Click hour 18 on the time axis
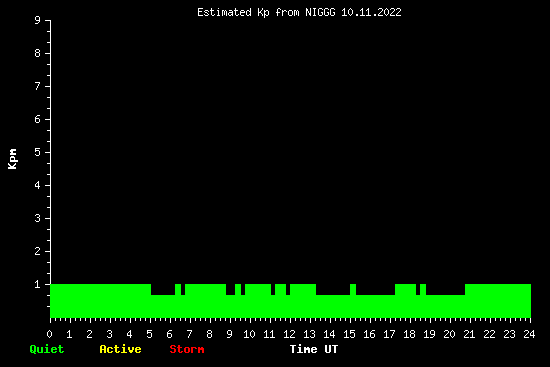Image resolution: width=550 pixels, height=367 pixels. [x=409, y=334]
